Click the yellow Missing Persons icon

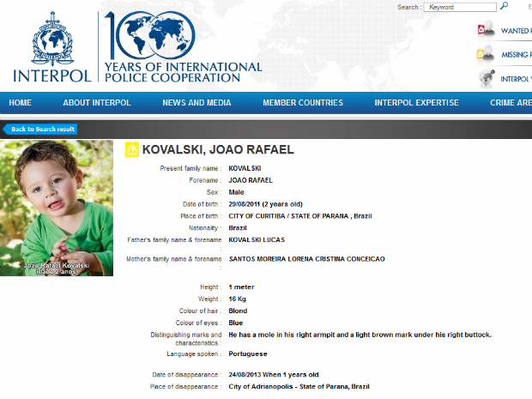487,55
